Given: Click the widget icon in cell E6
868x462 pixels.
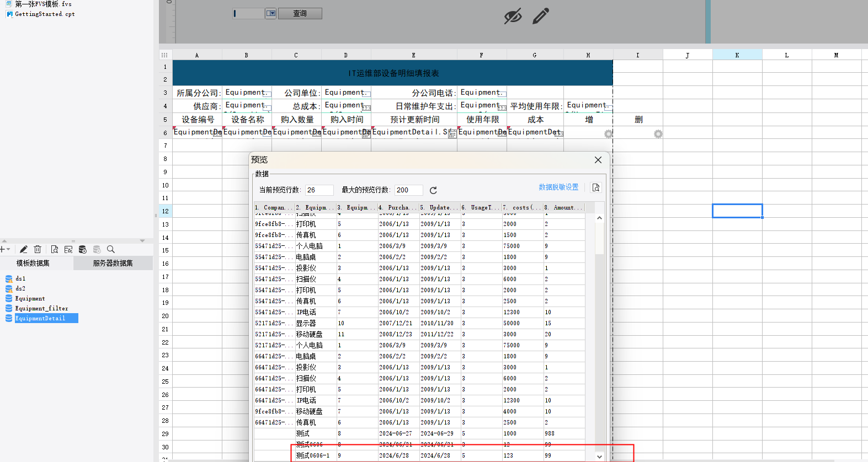Looking at the screenshot, I should pyautogui.click(x=452, y=134).
